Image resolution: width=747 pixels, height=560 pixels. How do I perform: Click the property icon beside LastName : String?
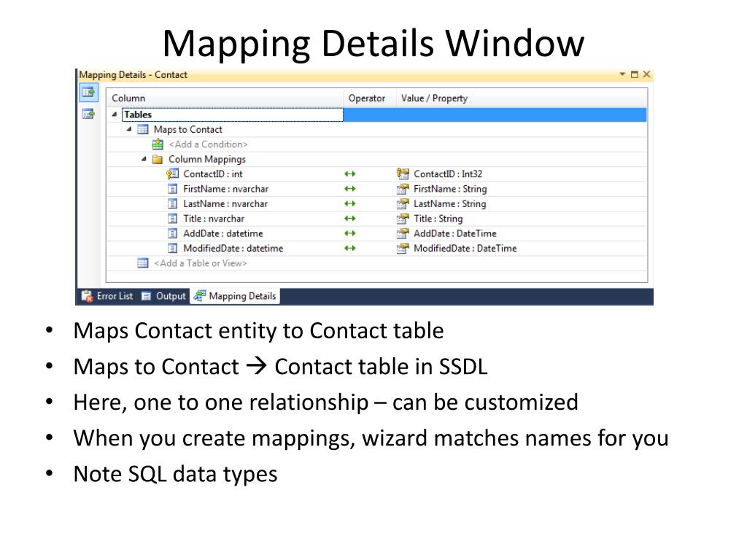tap(403, 204)
